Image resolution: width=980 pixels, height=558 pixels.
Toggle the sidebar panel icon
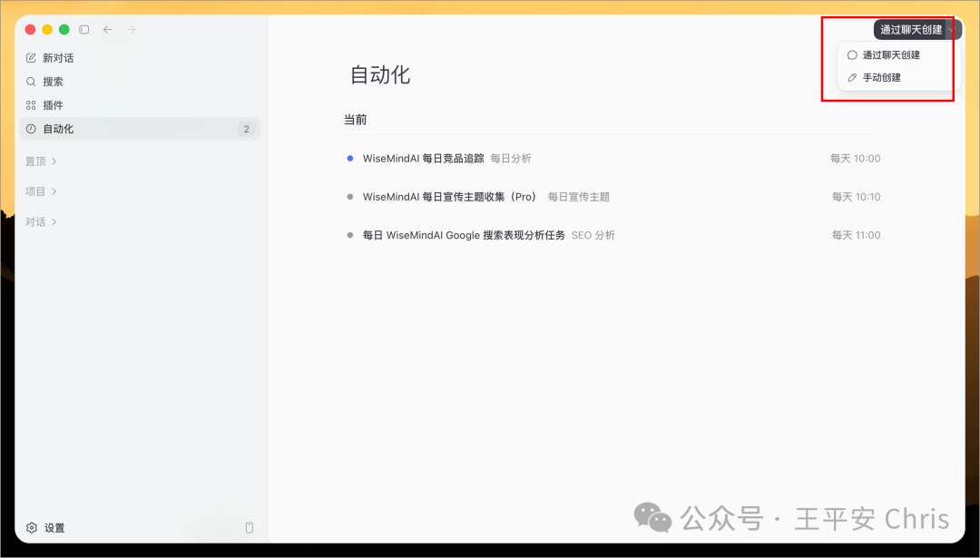(84, 29)
